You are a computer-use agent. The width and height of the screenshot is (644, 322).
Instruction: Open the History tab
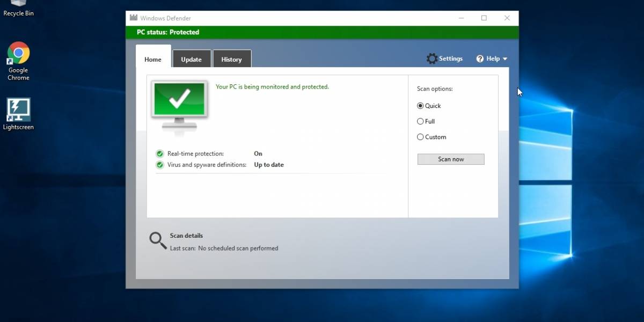(232, 59)
